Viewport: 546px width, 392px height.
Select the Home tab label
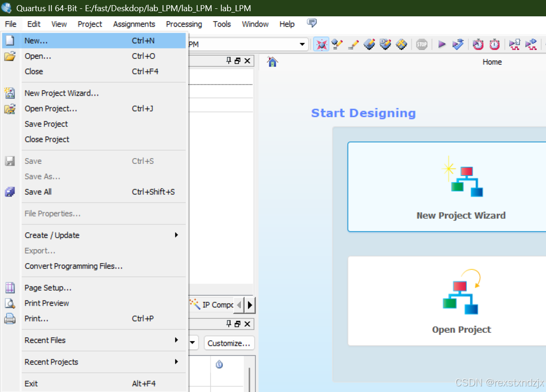point(492,62)
